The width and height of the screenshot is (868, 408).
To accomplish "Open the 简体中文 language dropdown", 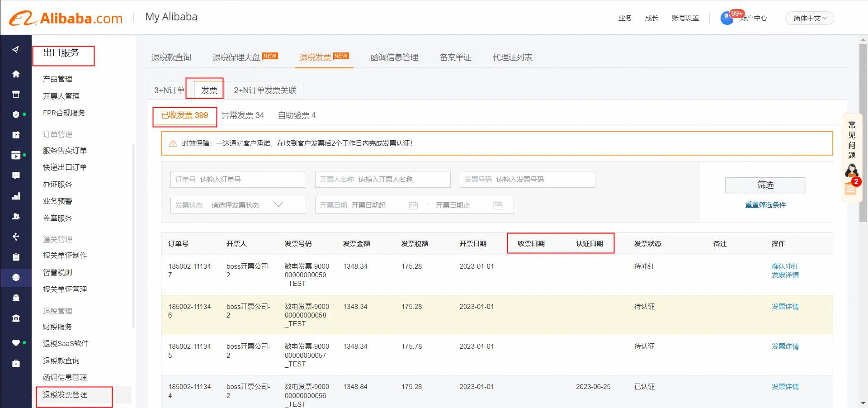I will click(809, 18).
